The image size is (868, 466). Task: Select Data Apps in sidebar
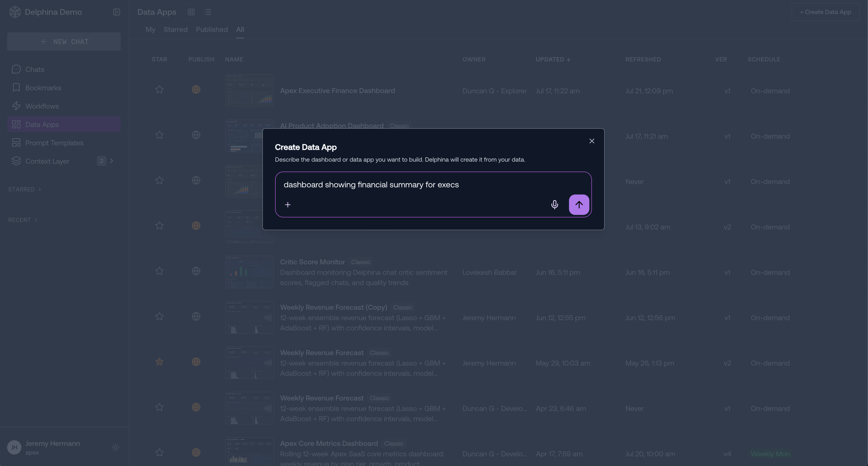(64, 124)
